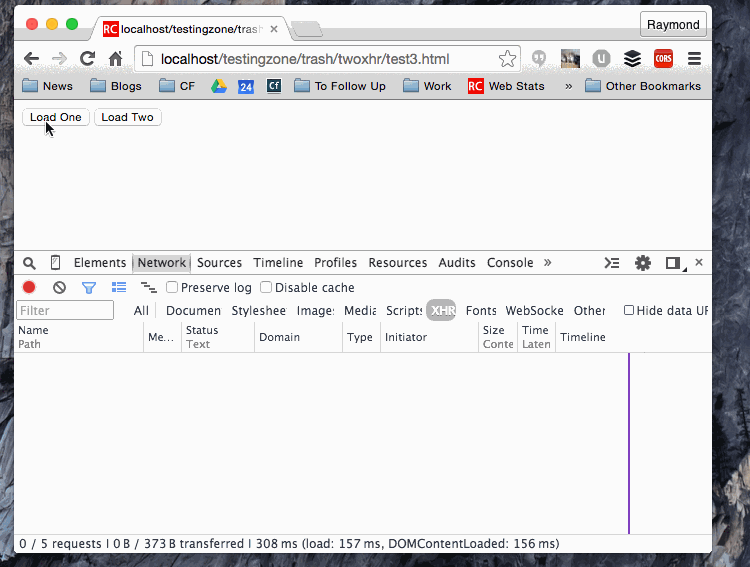This screenshot has height=567, width=750.
Task: Reload the page with the refresh icon
Action: (x=88, y=59)
